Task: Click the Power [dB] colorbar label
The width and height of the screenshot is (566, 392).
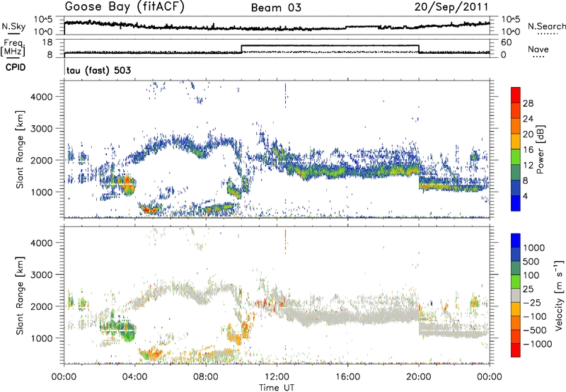Action: (540, 149)
